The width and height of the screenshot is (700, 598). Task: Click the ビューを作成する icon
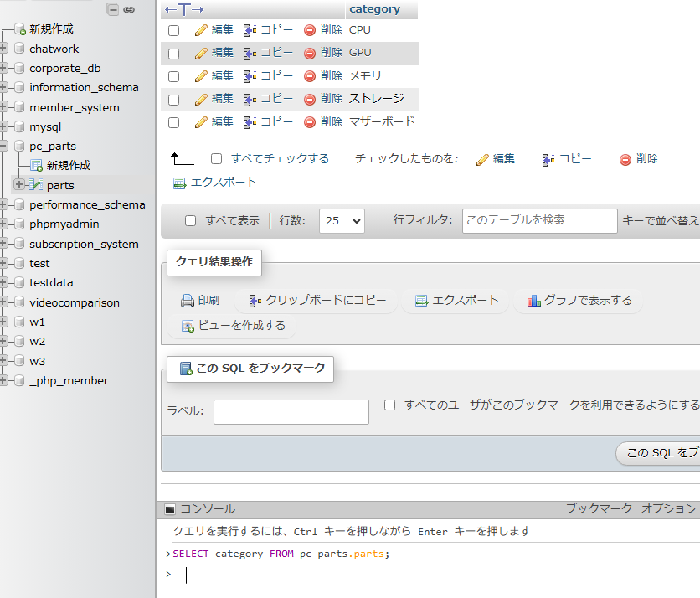point(188,326)
